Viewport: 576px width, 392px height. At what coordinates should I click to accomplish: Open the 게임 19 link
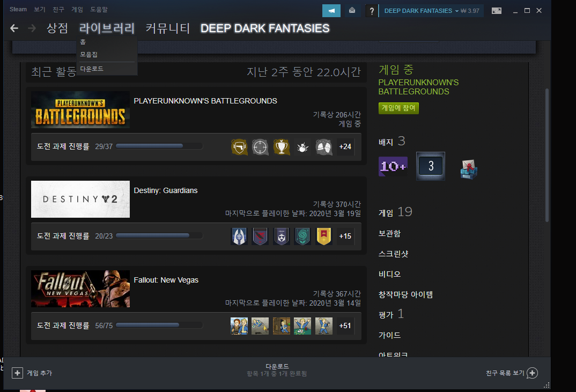coord(395,212)
